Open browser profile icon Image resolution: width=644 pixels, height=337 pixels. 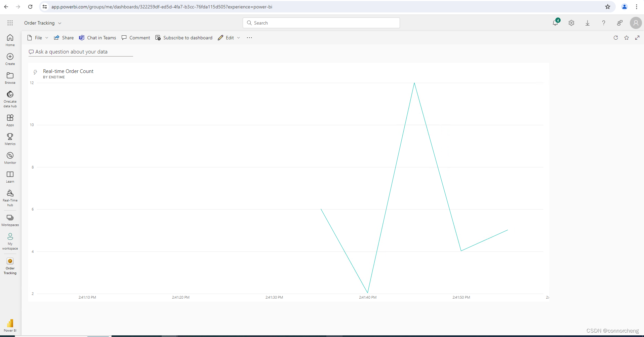(625, 7)
